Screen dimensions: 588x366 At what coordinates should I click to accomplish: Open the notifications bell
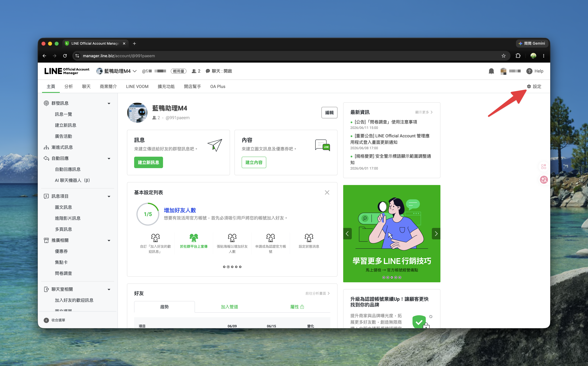tap(491, 71)
